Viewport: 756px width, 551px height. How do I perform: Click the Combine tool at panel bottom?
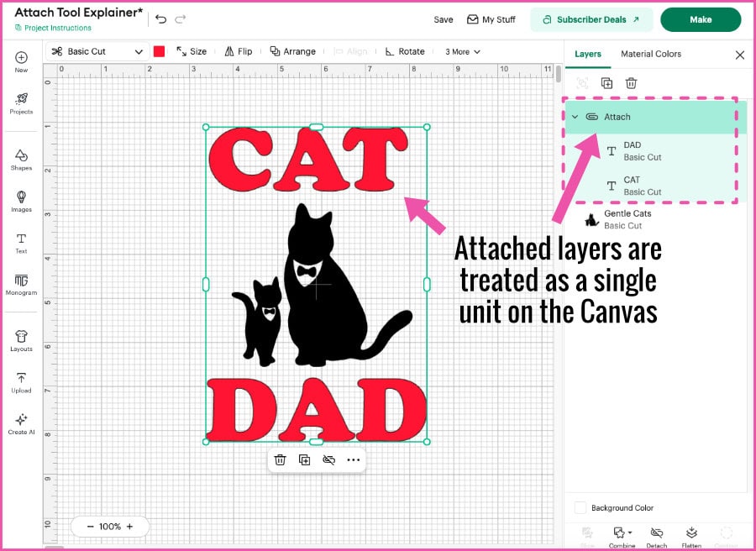point(622,538)
